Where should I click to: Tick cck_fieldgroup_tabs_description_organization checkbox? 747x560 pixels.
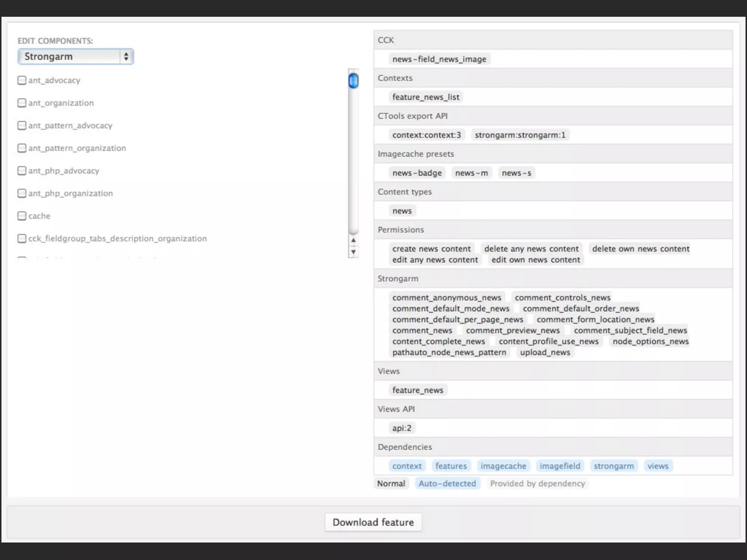[22, 238]
